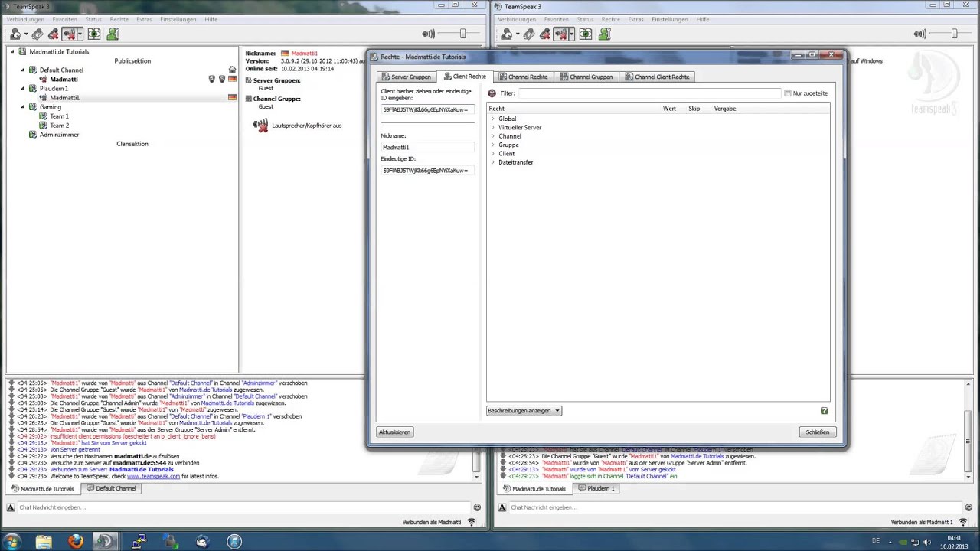The image size is (980, 551).
Task: Click Connect icon in right TeamSpeak toolbar
Action: pos(507,34)
